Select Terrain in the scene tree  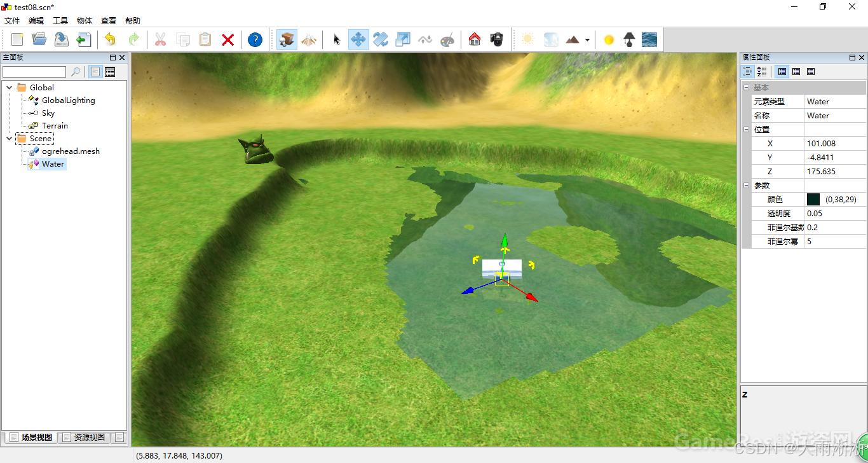coord(55,126)
